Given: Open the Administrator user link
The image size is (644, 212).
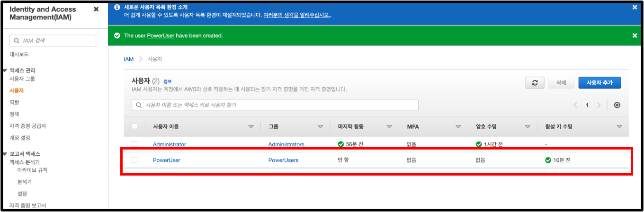Looking at the screenshot, I should tap(170, 144).
